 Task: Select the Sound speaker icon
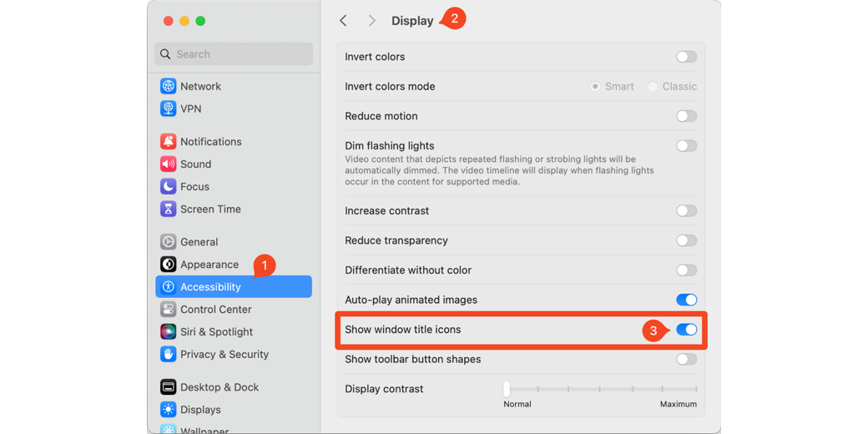click(168, 164)
